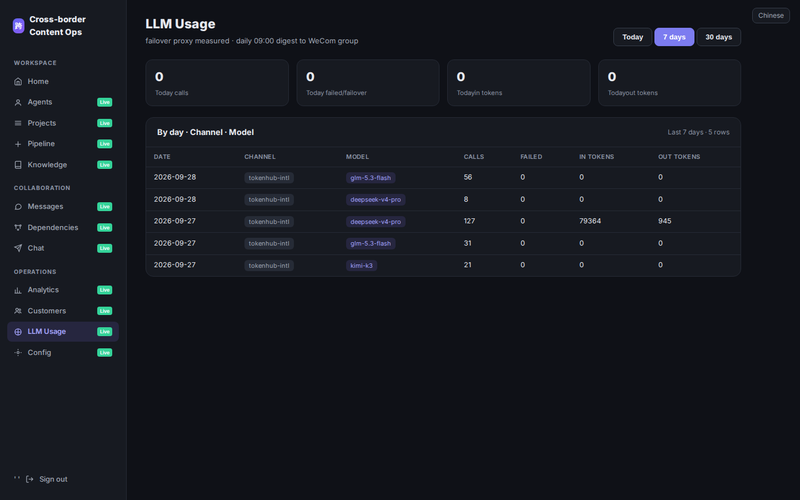Switch to the 30 days range

(718, 37)
